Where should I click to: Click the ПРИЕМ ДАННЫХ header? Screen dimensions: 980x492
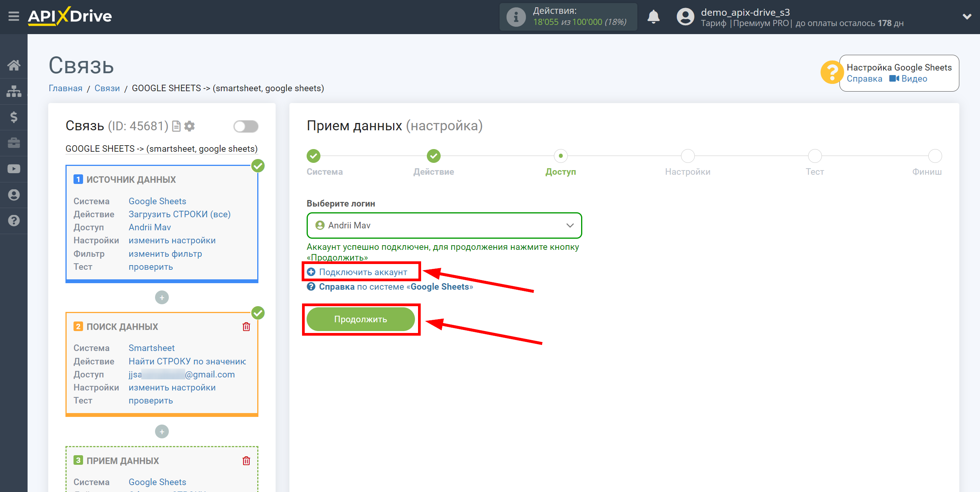point(122,461)
